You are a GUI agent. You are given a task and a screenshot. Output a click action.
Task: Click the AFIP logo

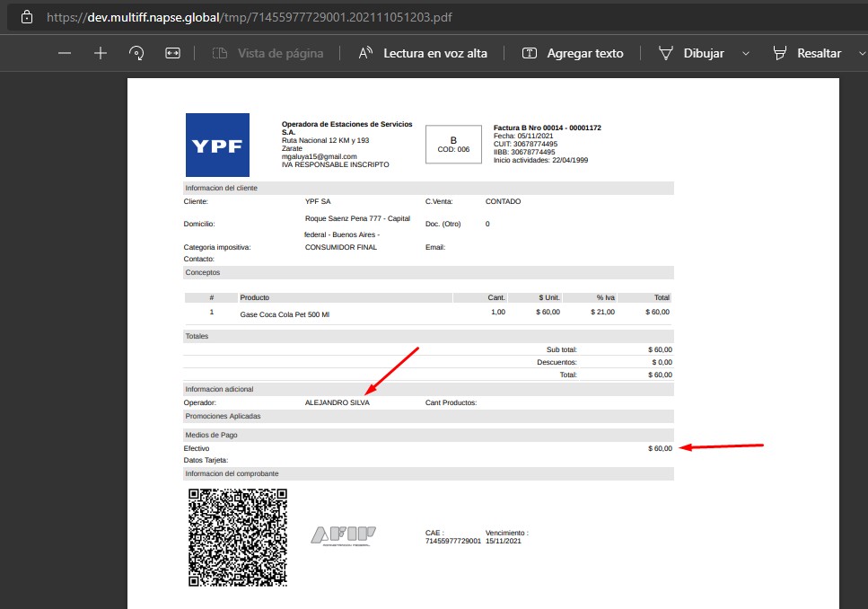(343, 535)
